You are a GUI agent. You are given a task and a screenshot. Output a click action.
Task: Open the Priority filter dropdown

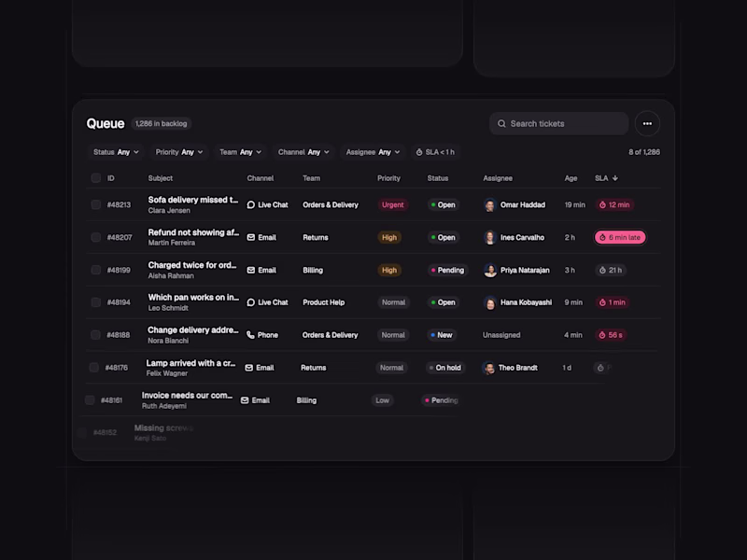point(179,152)
